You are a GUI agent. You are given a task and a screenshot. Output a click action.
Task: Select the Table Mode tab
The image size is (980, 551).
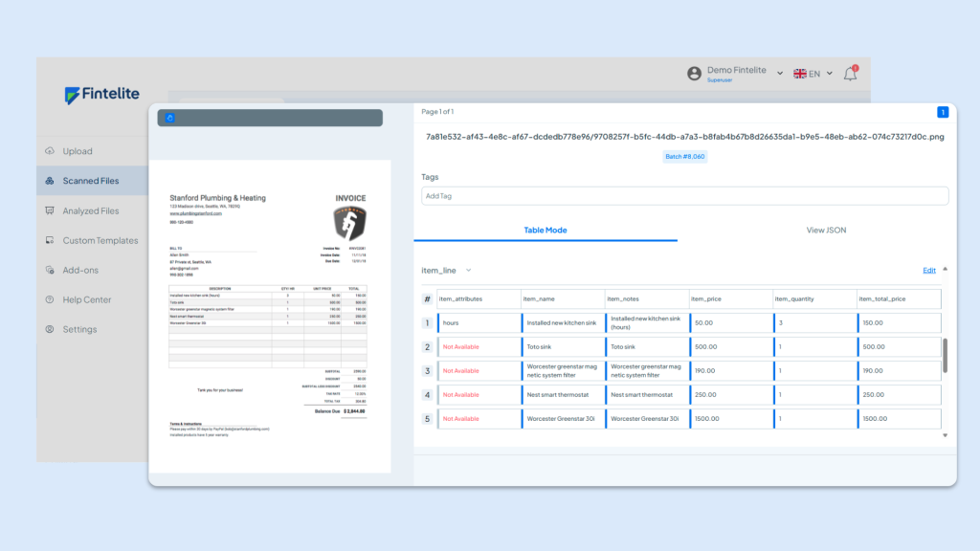pyautogui.click(x=546, y=231)
